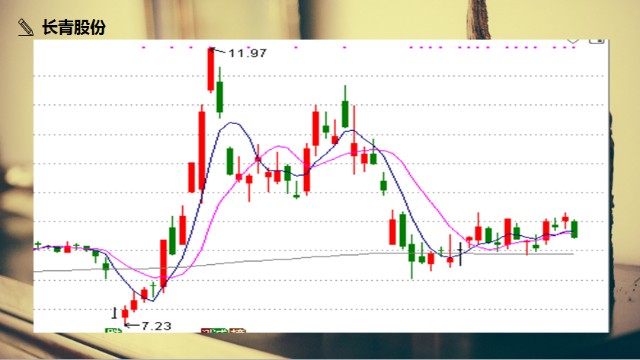Click the arrow pointing to 7.23
Image resolution: width=640 pixels, height=360 pixels.
click(x=132, y=325)
